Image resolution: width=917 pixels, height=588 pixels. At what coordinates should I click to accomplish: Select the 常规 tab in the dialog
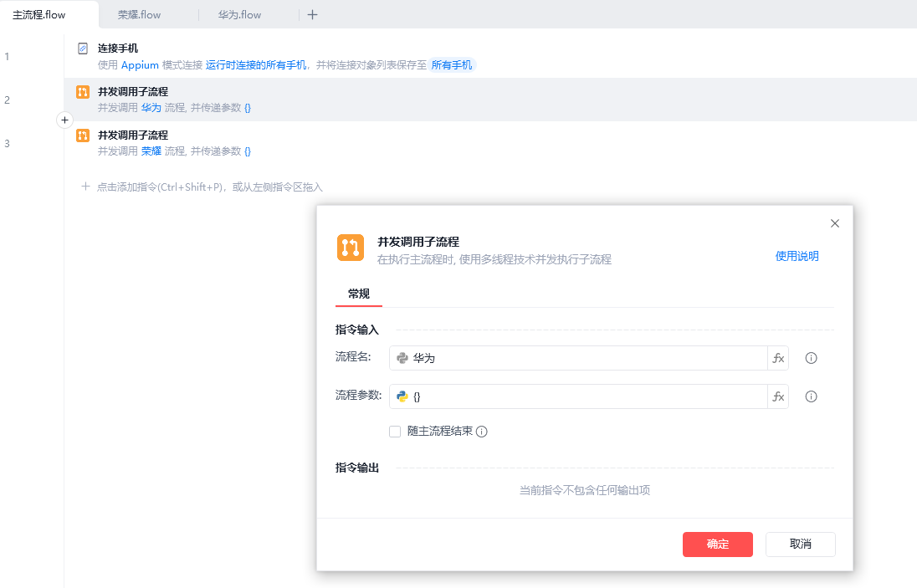pyautogui.click(x=359, y=294)
